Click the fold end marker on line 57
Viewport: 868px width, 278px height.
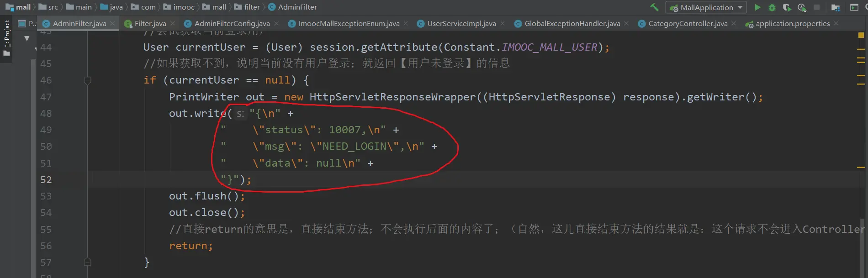click(x=88, y=262)
